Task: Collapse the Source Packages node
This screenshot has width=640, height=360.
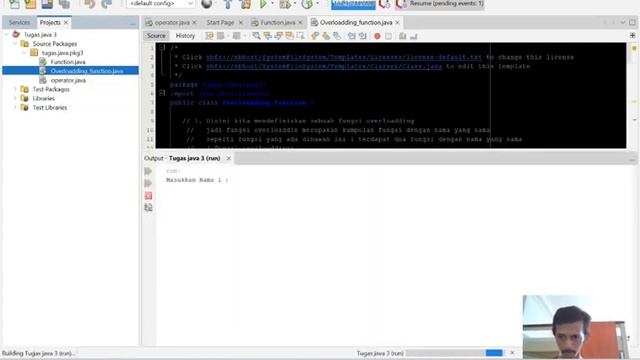Action: coord(15,43)
